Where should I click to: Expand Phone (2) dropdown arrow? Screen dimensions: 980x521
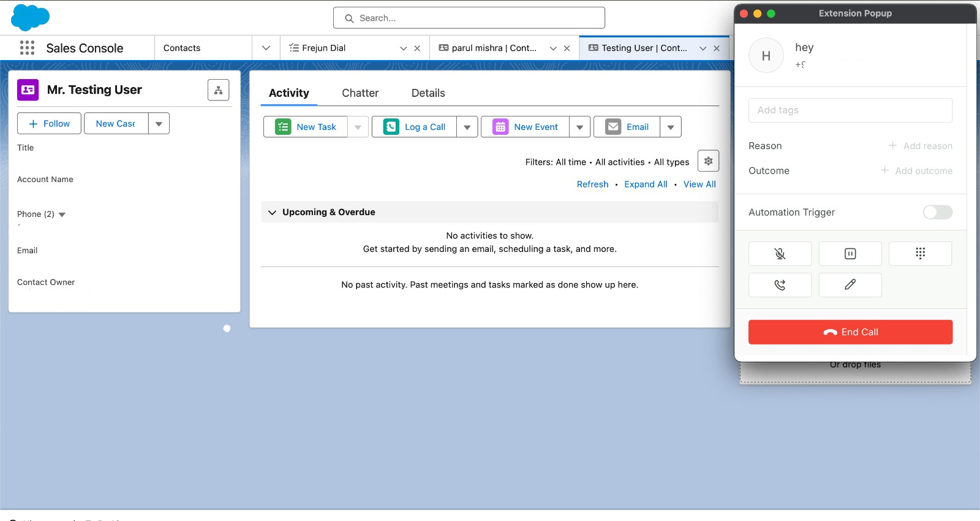pos(62,215)
